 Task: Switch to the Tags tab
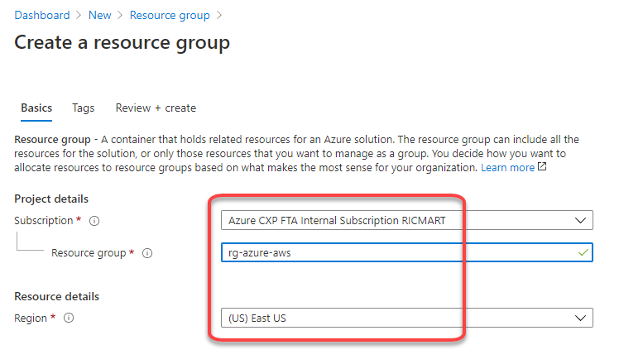[84, 108]
